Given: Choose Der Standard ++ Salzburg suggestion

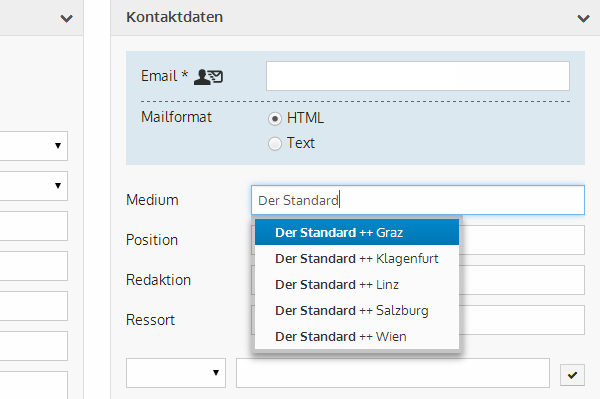Looking at the screenshot, I should [x=357, y=310].
